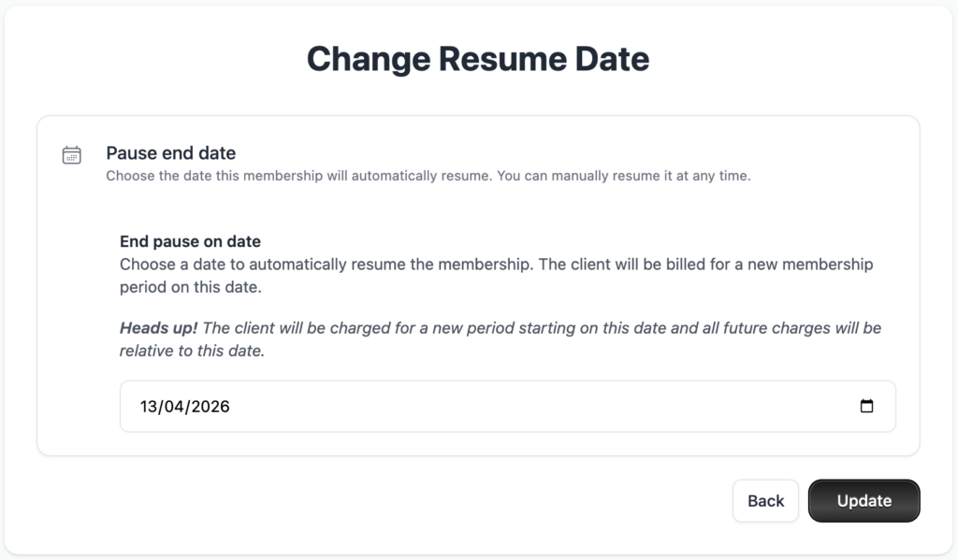This screenshot has height=560, width=958.
Task: Click the italic "relative to this date" text
Action: (192, 351)
